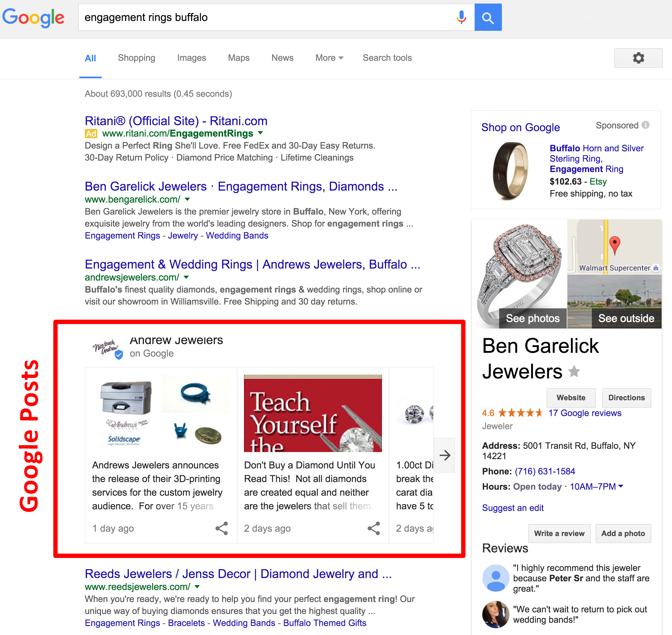
Task: Click the next arrow in Google Posts carousel
Action: pos(445,455)
